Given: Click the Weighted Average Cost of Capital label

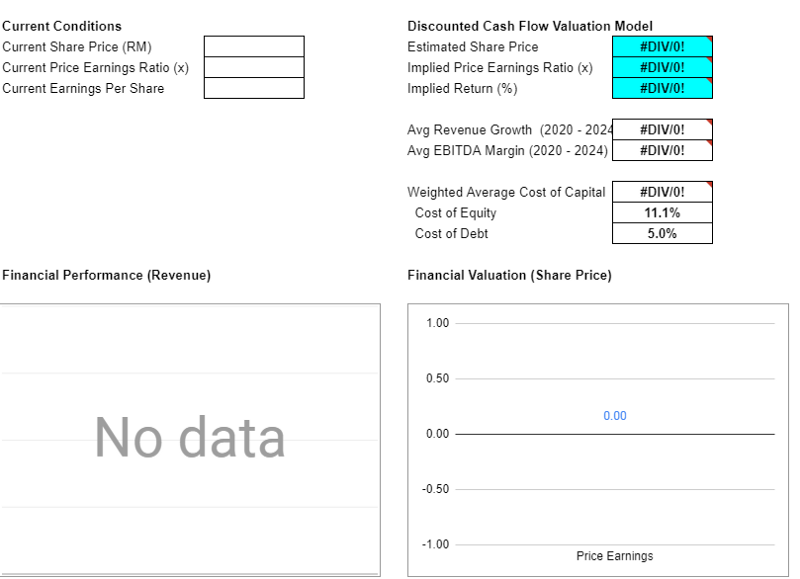Looking at the screenshot, I should pos(506,192).
